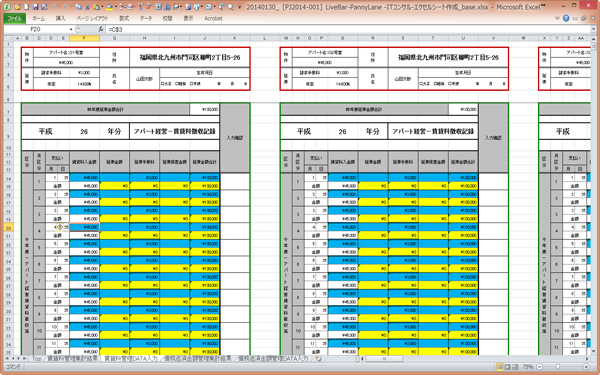Image resolution: width=600 pixels, height=375 pixels.
Task: Click the zoom slider handle in status bar
Action: coord(558,367)
